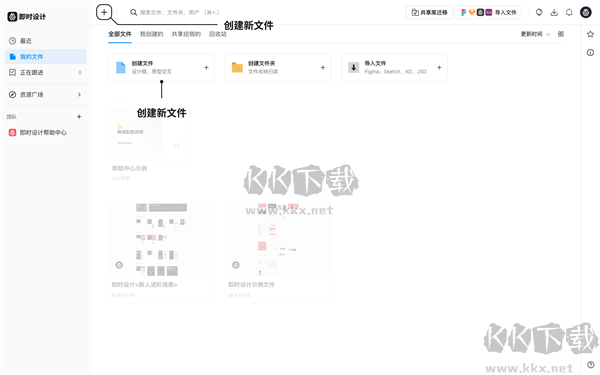The height and width of the screenshot is (375, 600).
Task: Switch to 我创建的 tab
Action: [152, 34]
